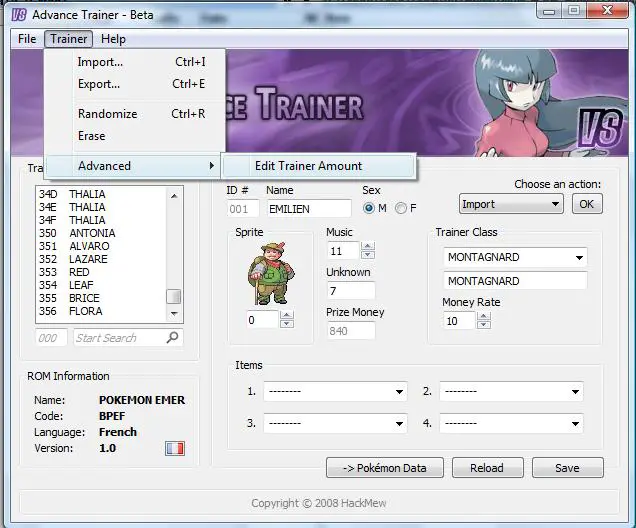Decrease the Sprite number
The width and height of the screenshot is (636, 528).
[287, 324]
